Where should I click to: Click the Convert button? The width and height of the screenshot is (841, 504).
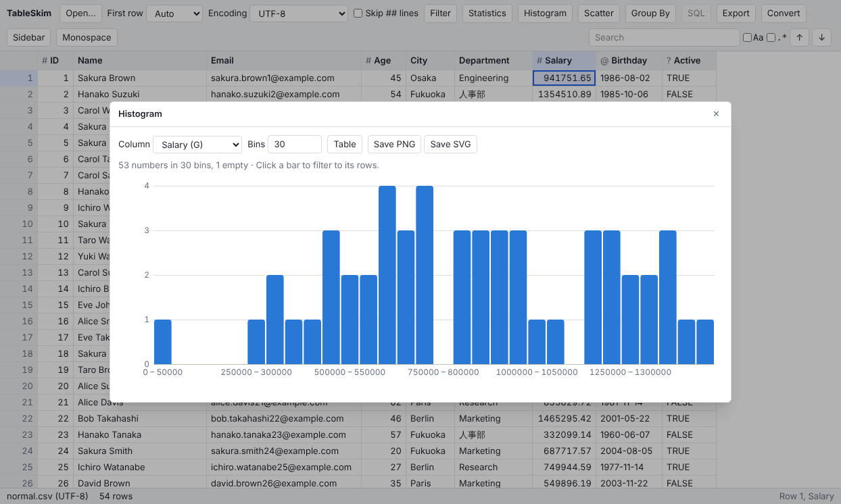click(x=784, y=14)
